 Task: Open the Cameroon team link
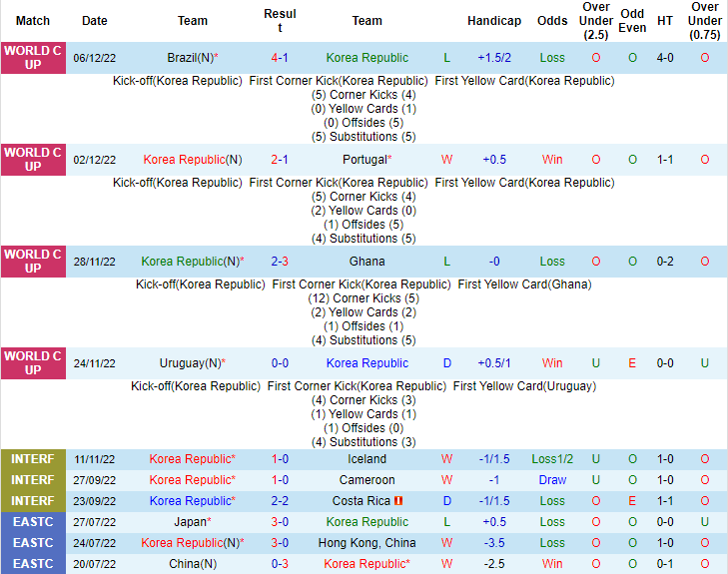366,480
